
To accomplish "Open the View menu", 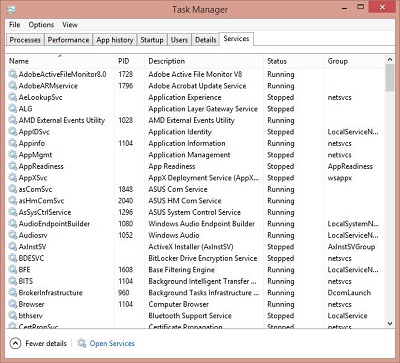I will click(70, 25).
